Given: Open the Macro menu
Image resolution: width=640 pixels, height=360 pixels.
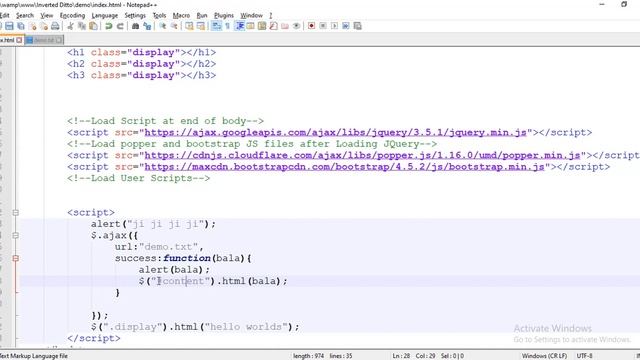Looking at the screenshot, I should pyautogui.click(x=181, y=16).
